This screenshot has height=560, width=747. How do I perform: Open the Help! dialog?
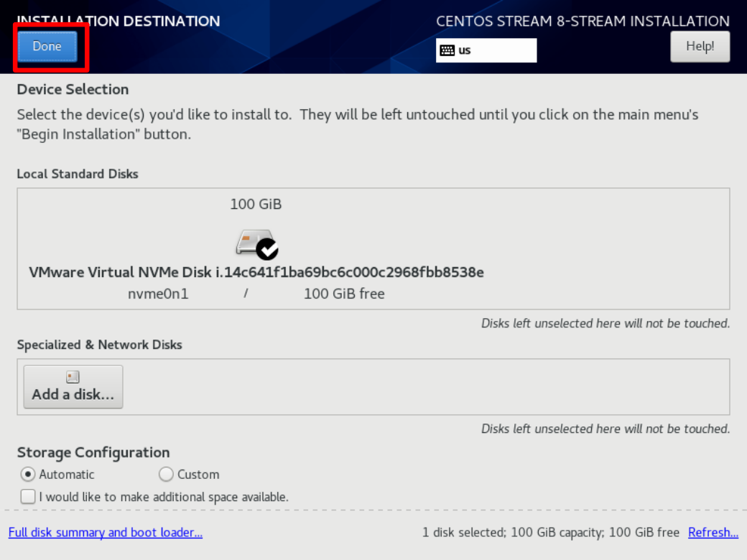point(700,46)
